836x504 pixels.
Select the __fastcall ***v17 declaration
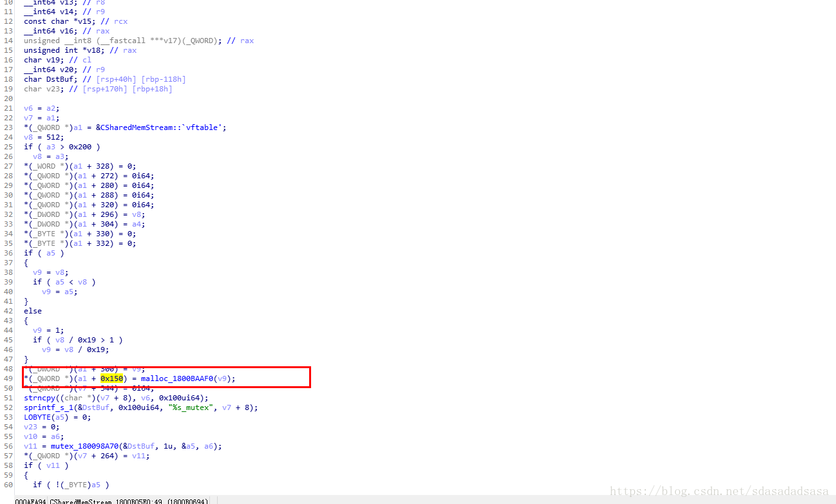[x=123, y=41]
